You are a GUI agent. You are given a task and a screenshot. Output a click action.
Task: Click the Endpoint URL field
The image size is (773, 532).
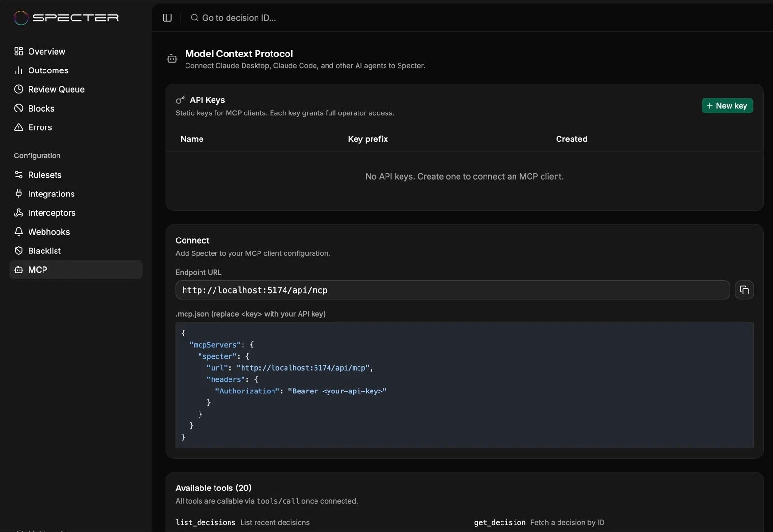453,290
